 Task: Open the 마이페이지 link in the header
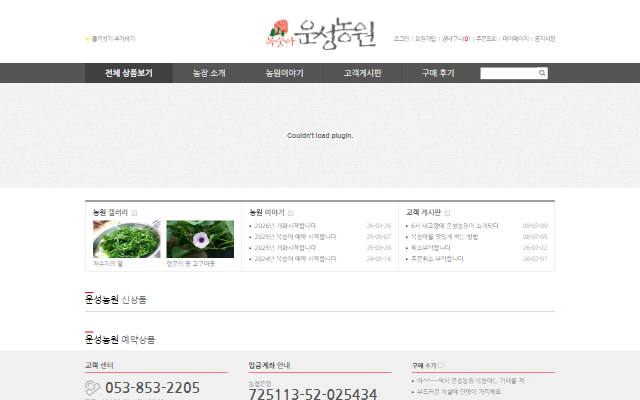(x=516, y=39)
